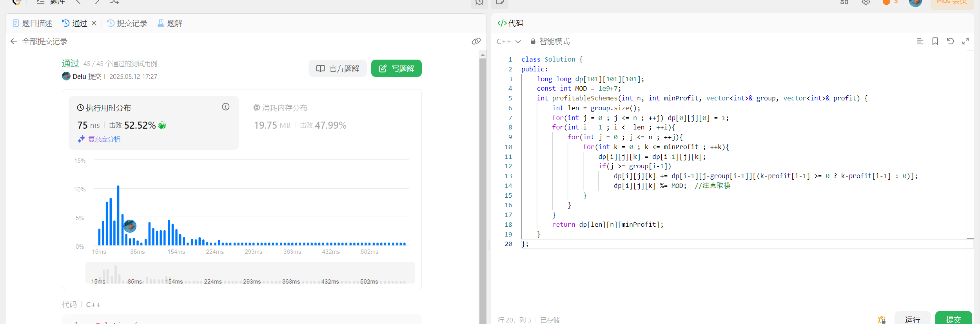
Task: Click scrollbar up arrow in left panel
Action: point(483,55)
